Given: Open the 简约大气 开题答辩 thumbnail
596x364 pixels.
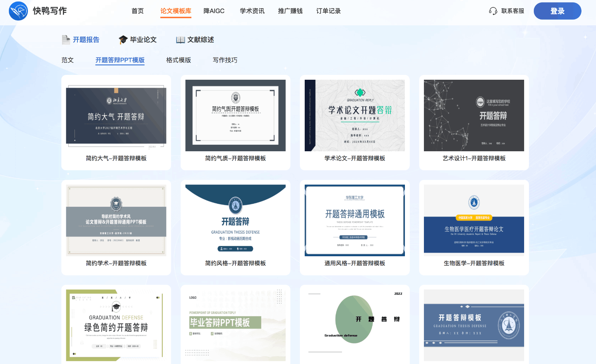Looking at the screenshot, I should 116,115.
